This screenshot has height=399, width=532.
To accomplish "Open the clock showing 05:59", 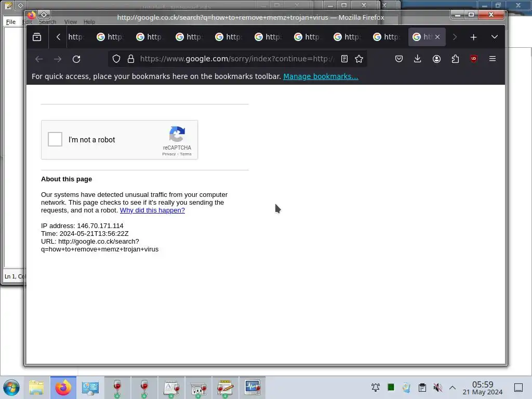I will [x=483, y=388].
